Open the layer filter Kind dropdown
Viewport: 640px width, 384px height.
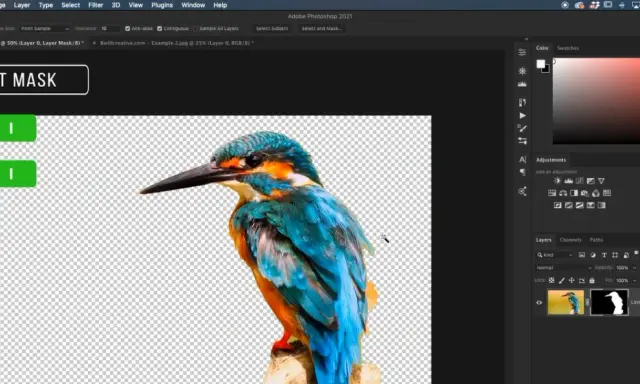555,255
